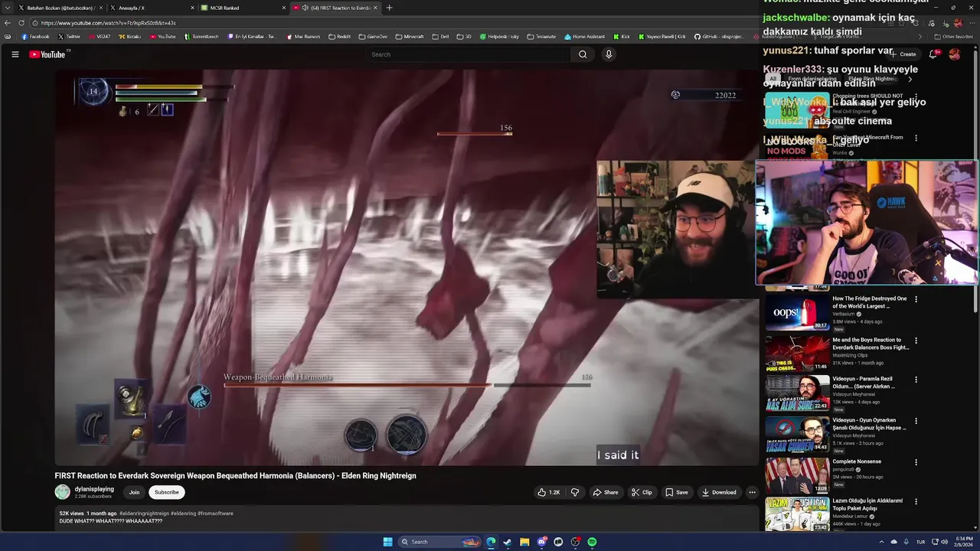Open Facebook bookmark
The height and width of the screenshot is (551, 980).
click(x=35, y=37)
